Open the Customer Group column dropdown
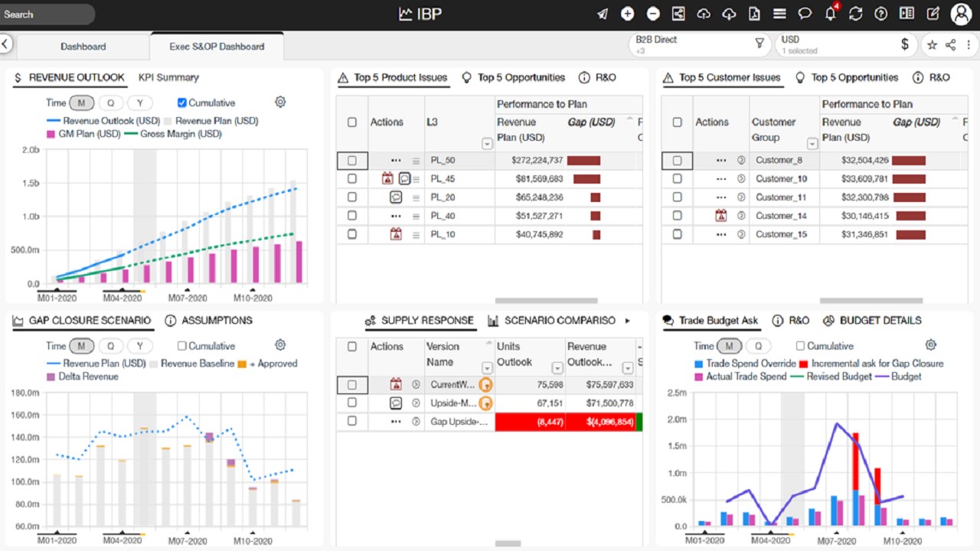This screenshot has width=980, height=551. coord(812,143)
